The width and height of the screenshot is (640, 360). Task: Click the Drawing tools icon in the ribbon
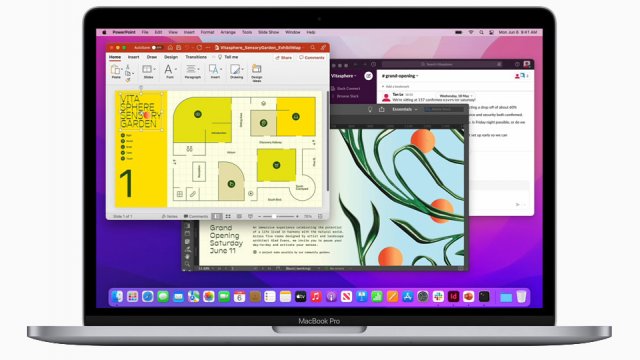[236, 71]
